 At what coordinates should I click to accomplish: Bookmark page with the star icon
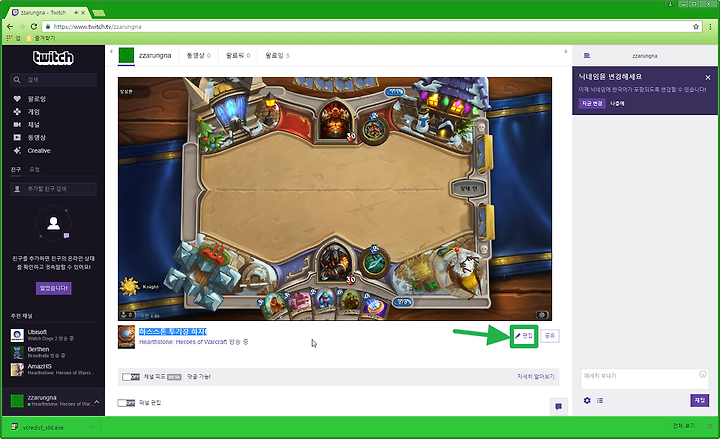coord(696,27)
